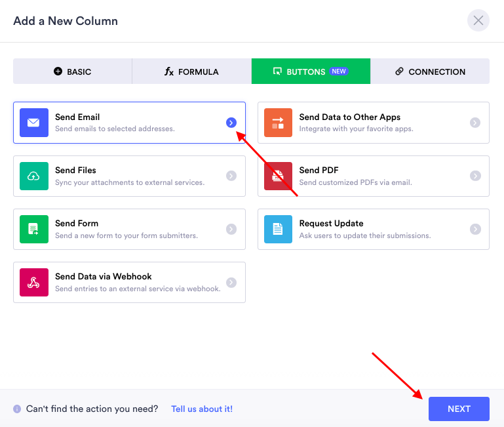Expand the Send Files arrow chevron
Screen dimensions: 504x427
231,176
